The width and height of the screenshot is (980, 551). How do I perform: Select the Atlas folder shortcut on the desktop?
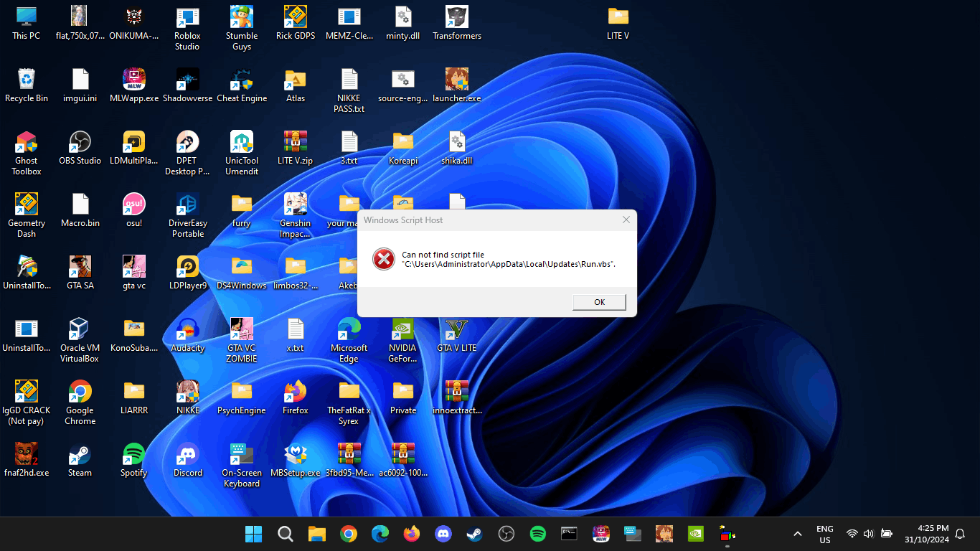point(296,86)
